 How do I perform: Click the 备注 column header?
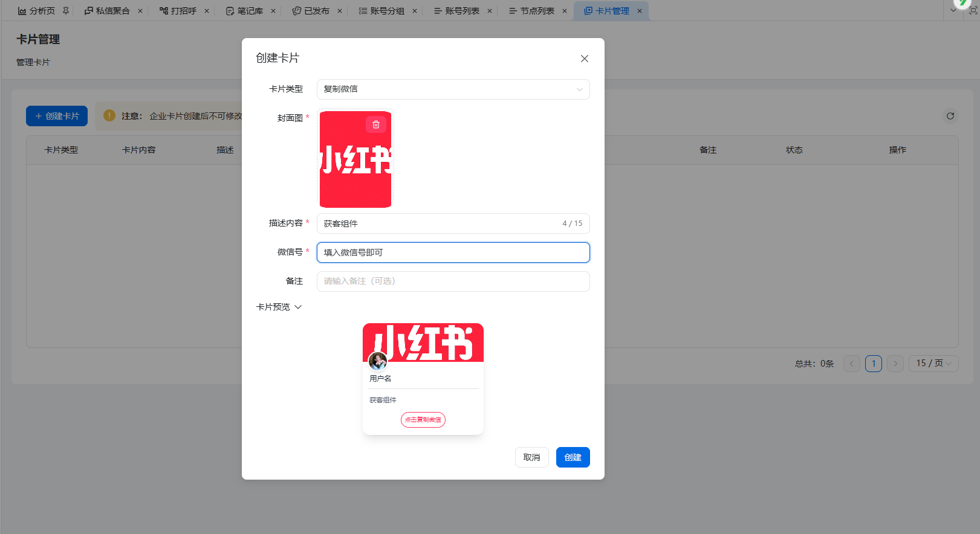click(708, 150)
